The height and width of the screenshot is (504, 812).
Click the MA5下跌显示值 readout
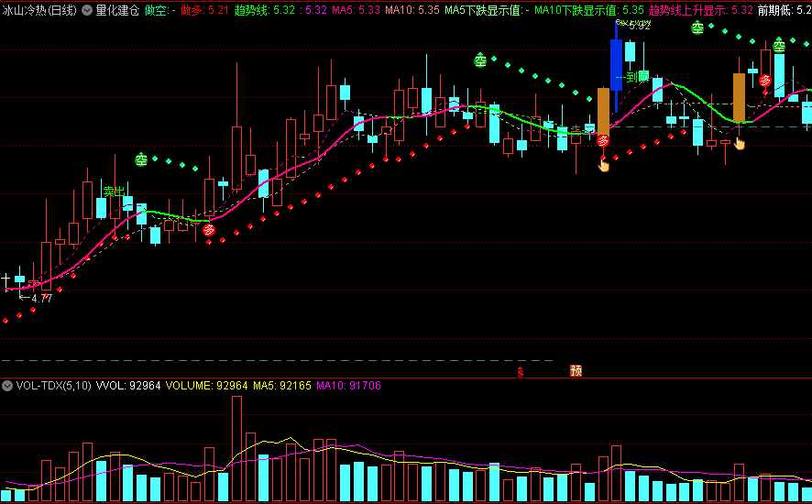click(x=487, y=10)
